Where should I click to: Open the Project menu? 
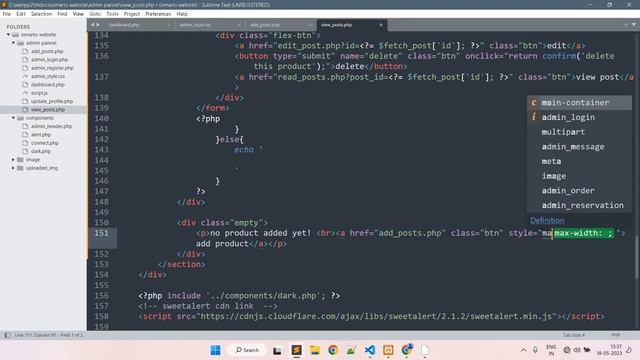(132, 14)
